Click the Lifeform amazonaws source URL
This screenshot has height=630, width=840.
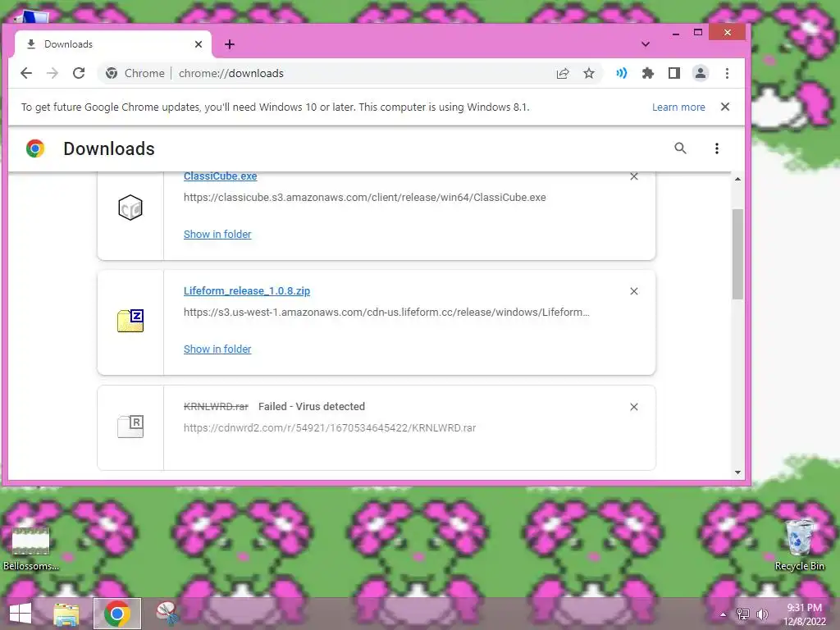(386, 312)
